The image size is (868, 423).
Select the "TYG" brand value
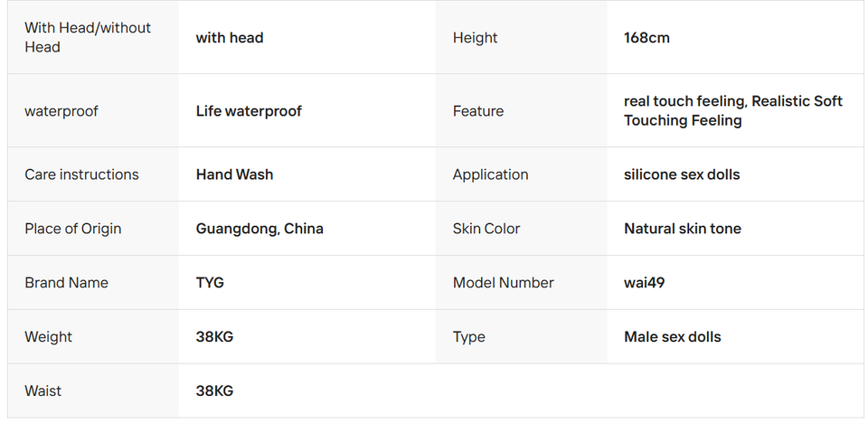pos(210,283)
